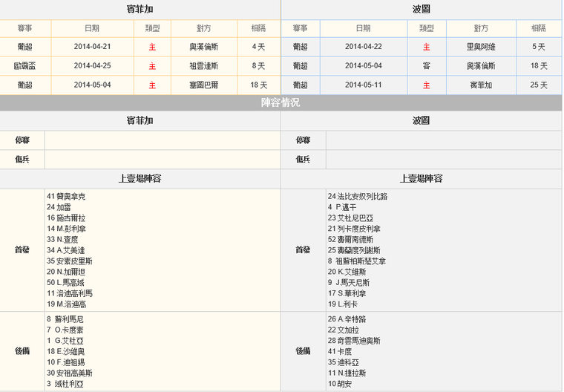Select substitute 22 文加拉
The image size is (564, 392).
click(x=344, y=330)
